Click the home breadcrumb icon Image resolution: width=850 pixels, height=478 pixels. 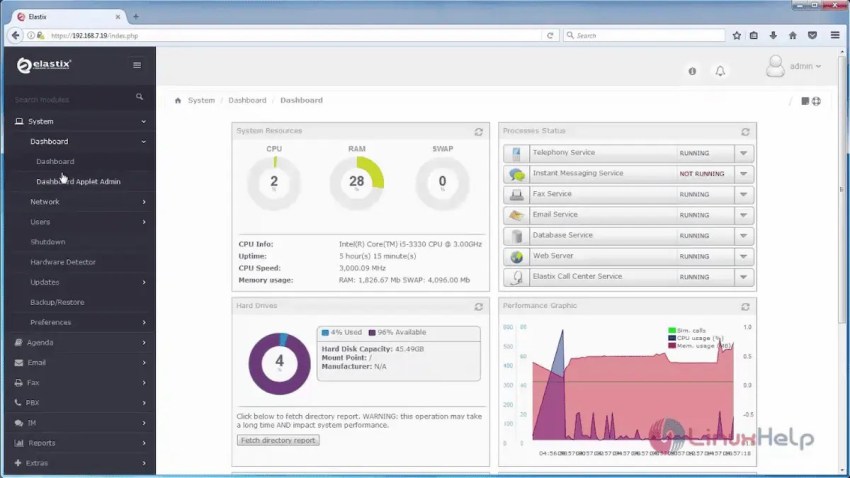tap(178, 100)
